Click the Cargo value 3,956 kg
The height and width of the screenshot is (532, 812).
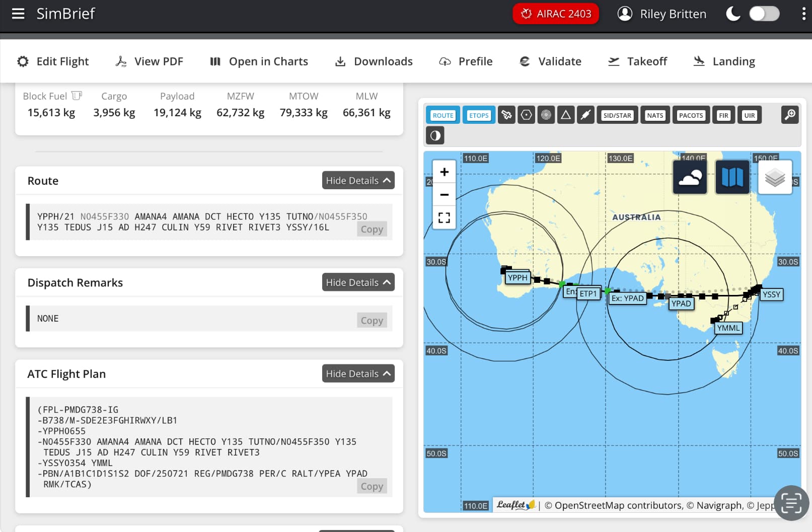point(114,113)
